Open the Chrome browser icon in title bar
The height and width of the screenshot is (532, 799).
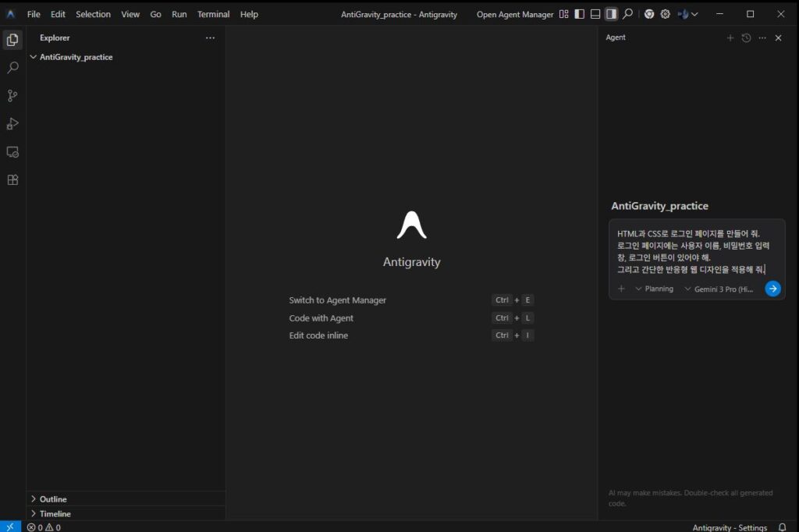649,14
